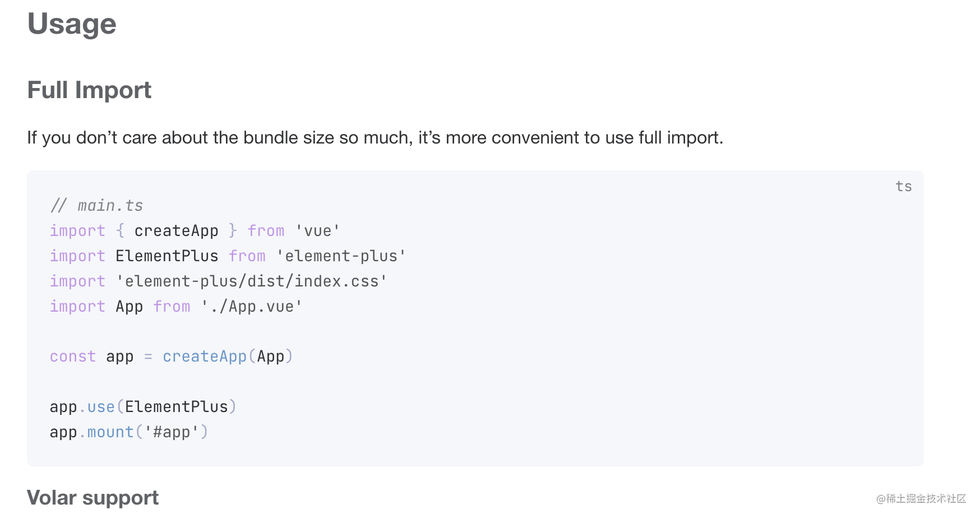
Task: Click "ElementPlus" in the second import line
Action: click(167, 256)
